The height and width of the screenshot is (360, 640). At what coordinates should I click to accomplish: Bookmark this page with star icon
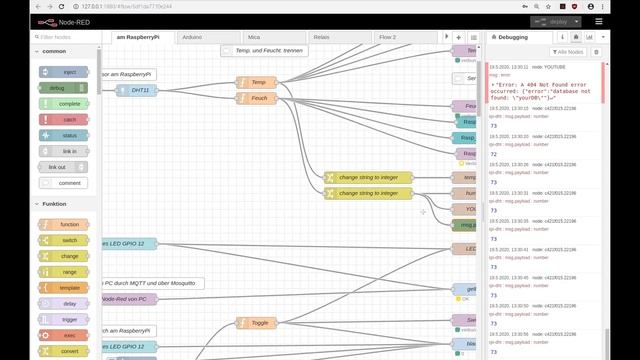(548, 7)
